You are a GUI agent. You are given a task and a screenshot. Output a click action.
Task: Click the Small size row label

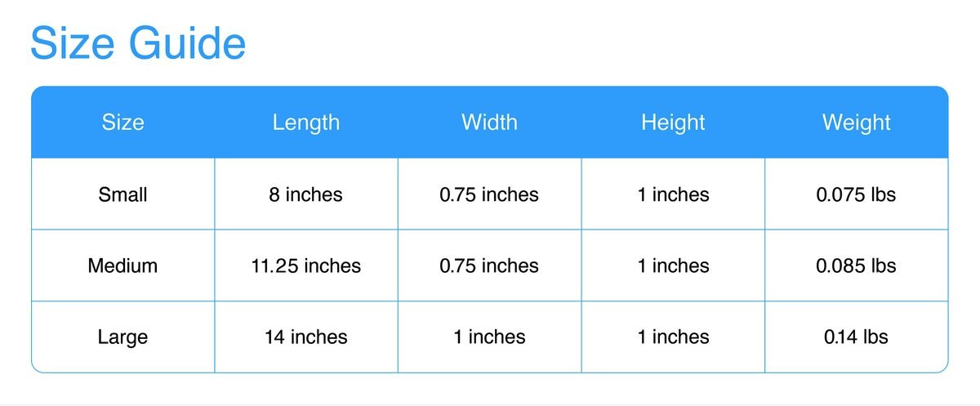pos(122,194)
